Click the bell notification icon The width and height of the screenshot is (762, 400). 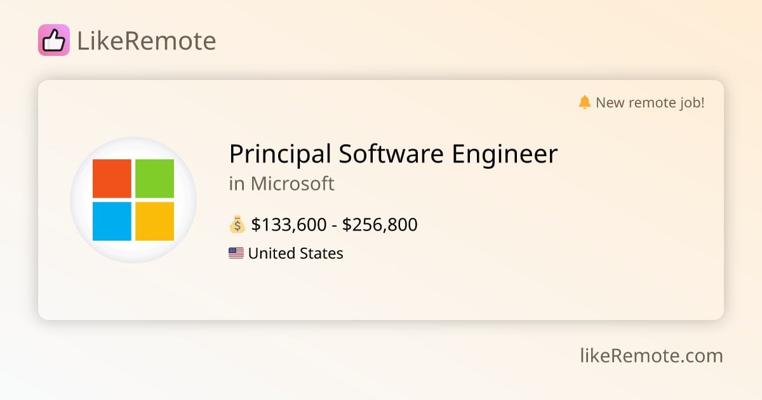(585, 102)
